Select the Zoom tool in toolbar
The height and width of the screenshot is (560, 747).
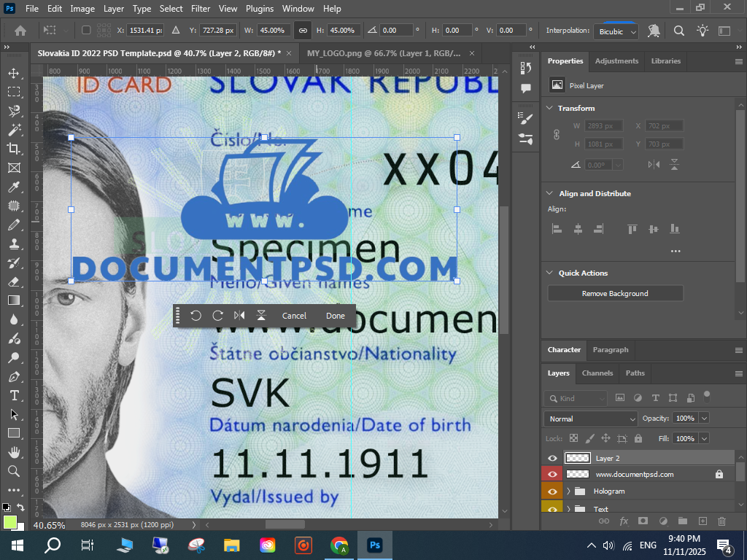click(13, 471)
